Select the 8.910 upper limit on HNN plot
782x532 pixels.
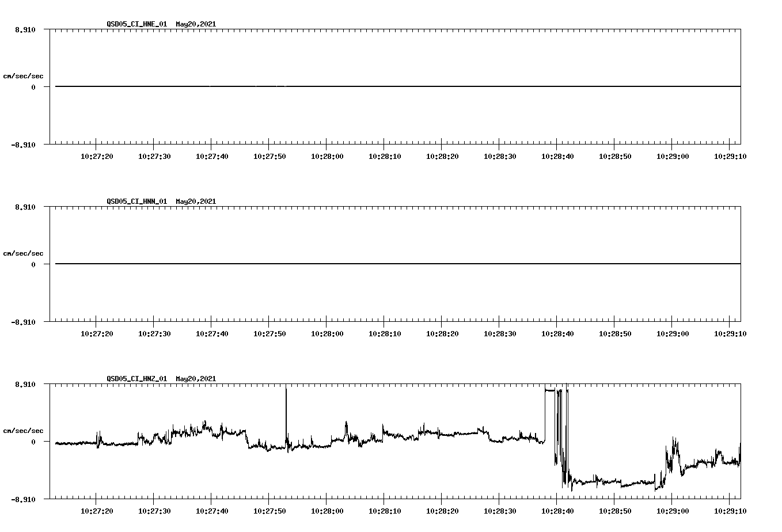[x=25, y=207]
